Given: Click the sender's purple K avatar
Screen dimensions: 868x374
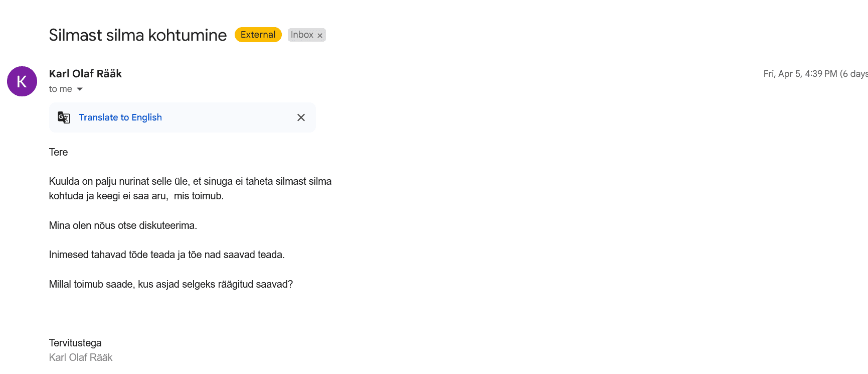Looking at the screenshot, I should point(22,81).
